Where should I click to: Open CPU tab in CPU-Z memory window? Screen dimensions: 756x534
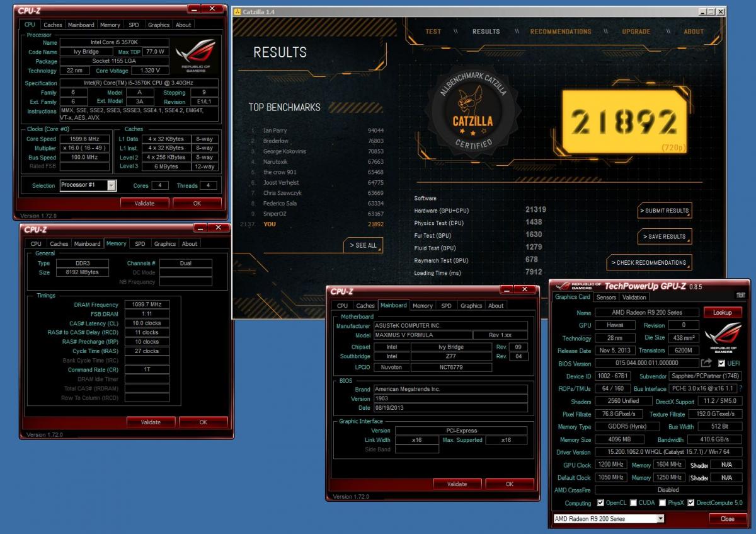pyautogui.click(x=36, y=244)
